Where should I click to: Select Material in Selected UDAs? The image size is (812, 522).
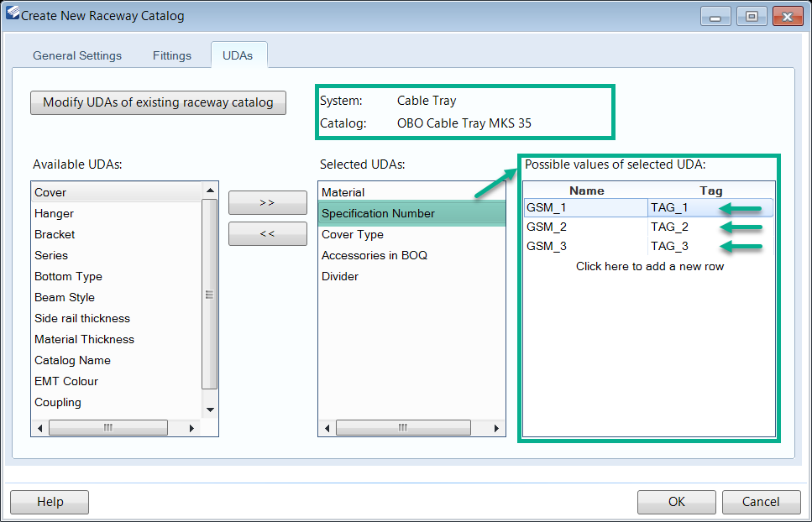[x=411, y=192]
